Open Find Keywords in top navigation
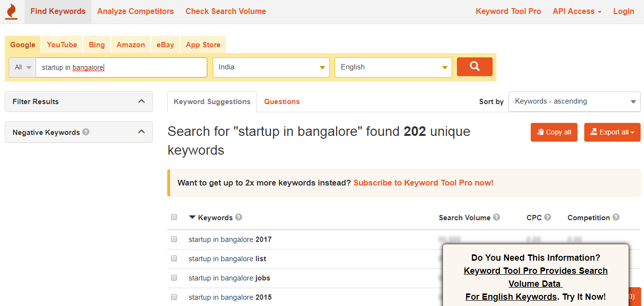This screenshot has height=306, width=644. tap(58, 12)
